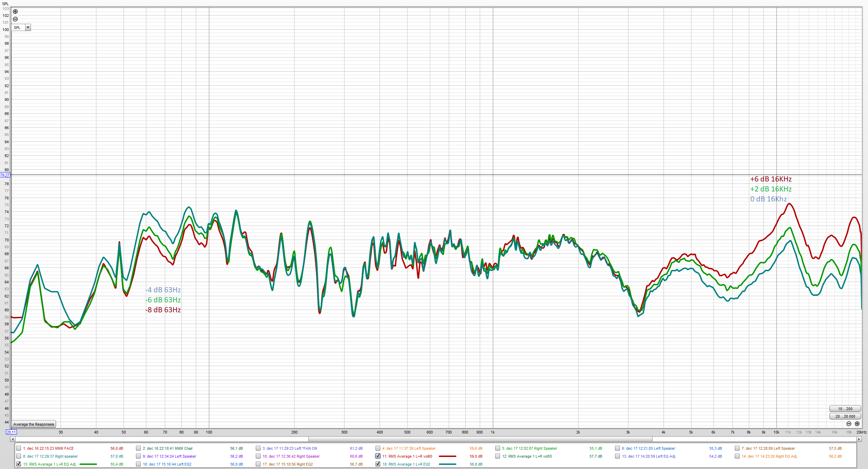The height and width of the screenshot is (469, 868).
Task: Enable trace 1: dec 16 MMM FACE
Action: pos(19,448)
